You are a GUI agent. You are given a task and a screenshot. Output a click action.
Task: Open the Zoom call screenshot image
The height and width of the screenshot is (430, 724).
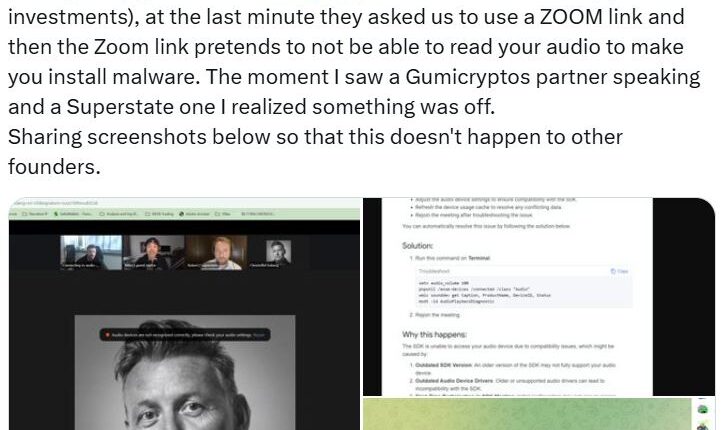(184, 314)
